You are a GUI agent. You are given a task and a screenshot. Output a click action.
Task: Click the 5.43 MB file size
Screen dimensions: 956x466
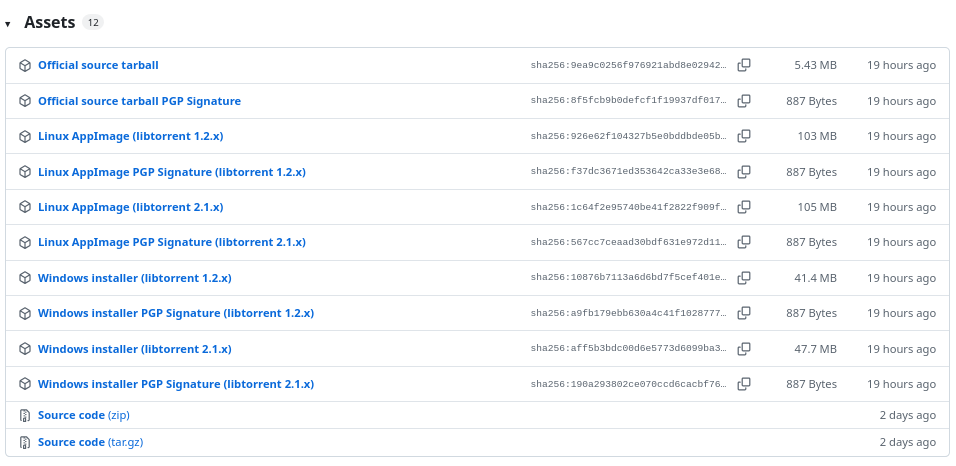815,65
